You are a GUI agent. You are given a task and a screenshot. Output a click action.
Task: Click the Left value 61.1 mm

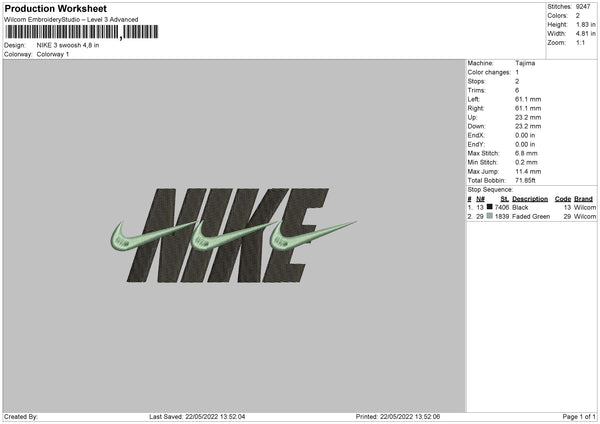528,99
